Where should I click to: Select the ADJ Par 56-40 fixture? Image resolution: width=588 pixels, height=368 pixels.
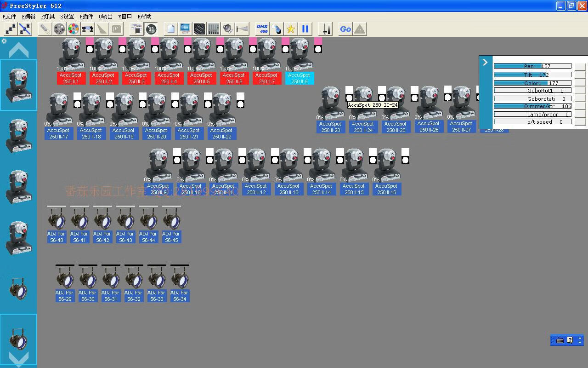[x=57, y=237]
